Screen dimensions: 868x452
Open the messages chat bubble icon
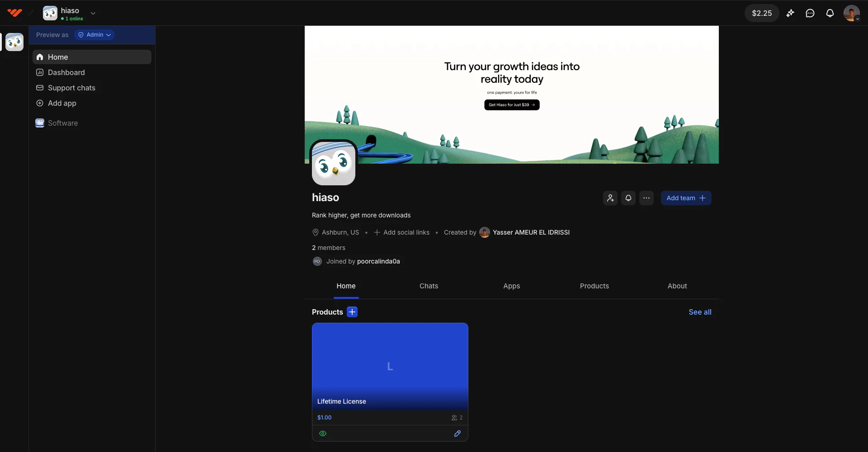810,13
